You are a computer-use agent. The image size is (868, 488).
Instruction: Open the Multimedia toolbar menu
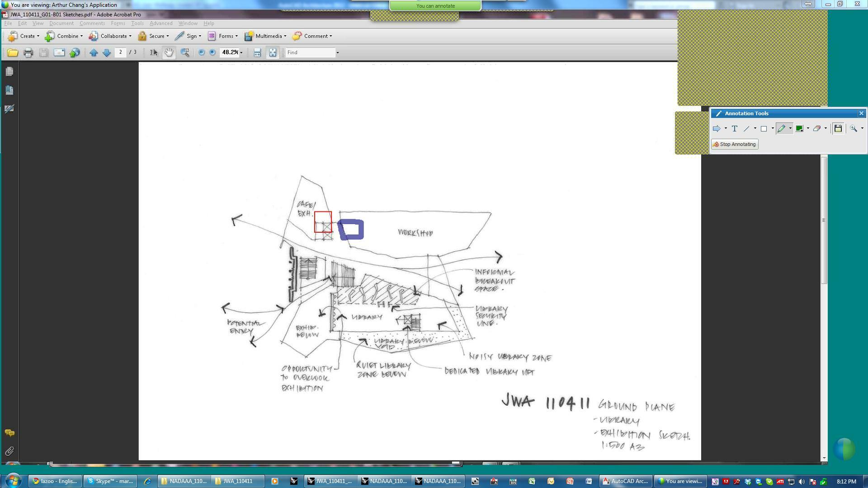(x=265, y=36)
